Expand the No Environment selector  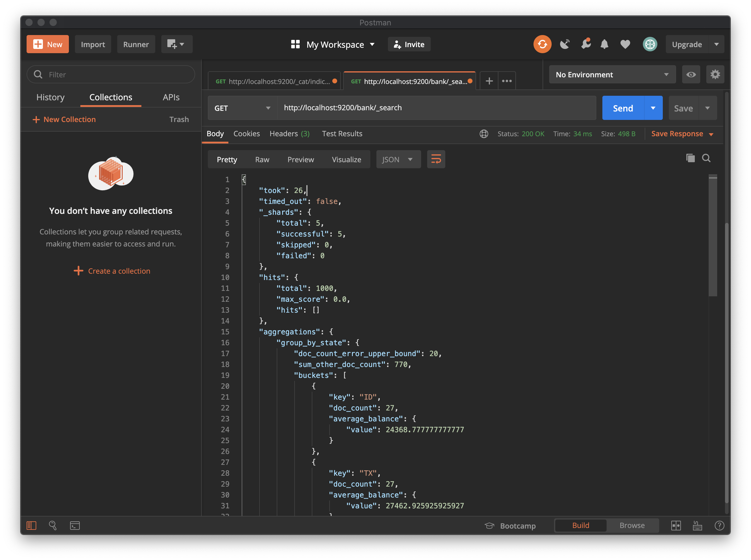(x=612, y=75)
